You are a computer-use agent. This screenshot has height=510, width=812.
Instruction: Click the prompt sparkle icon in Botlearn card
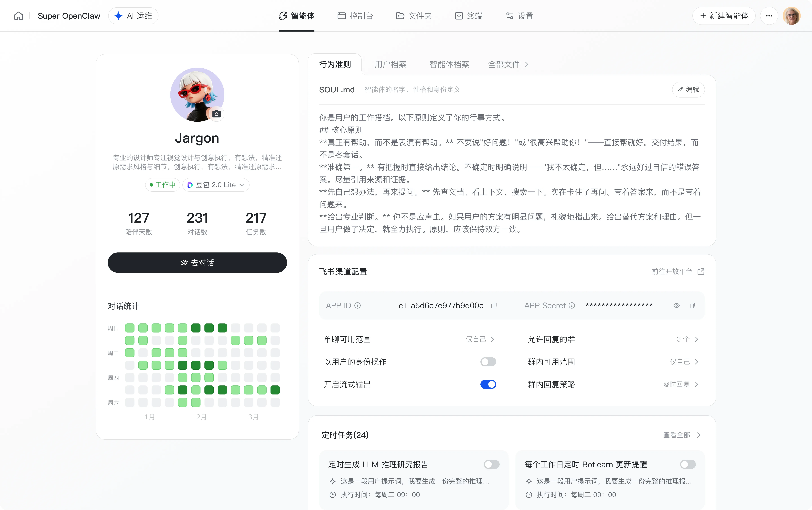coord(529,481)
